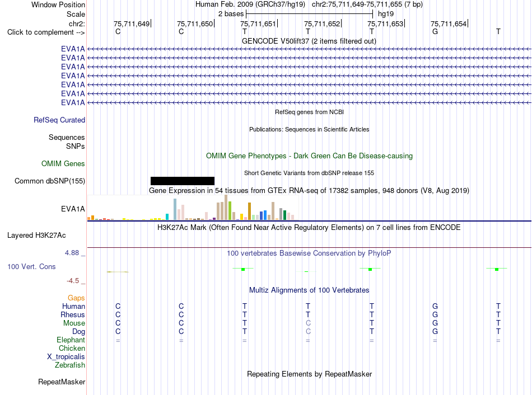The image size is (532, 395).
Task: Click 'RefSeq genes from NCBI' title
Action: tap(310, 112)
